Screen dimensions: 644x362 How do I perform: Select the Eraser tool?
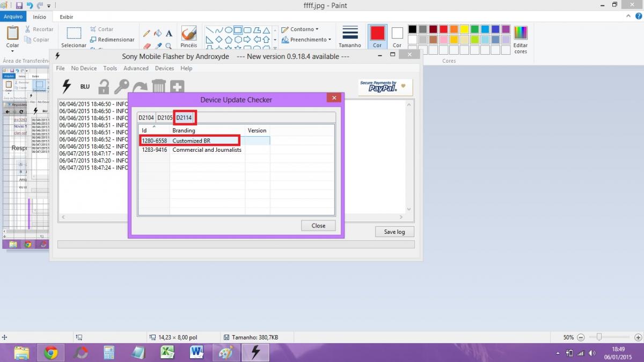pyautogui.click(x=147, y=46)
